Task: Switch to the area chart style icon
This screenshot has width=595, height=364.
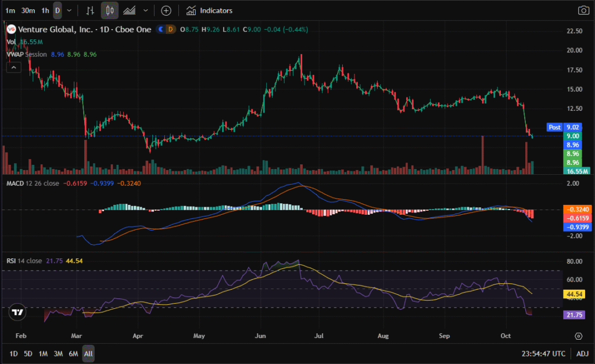Action: click(x=130, y=10)
